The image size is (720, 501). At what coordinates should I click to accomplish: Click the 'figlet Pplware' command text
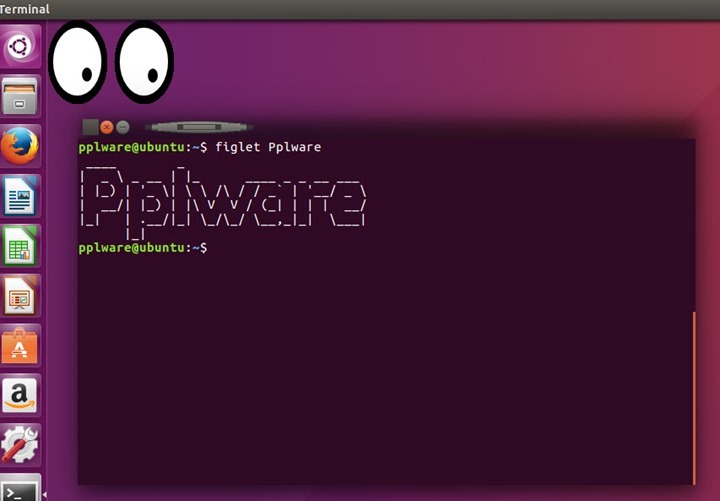pos(268,147)
